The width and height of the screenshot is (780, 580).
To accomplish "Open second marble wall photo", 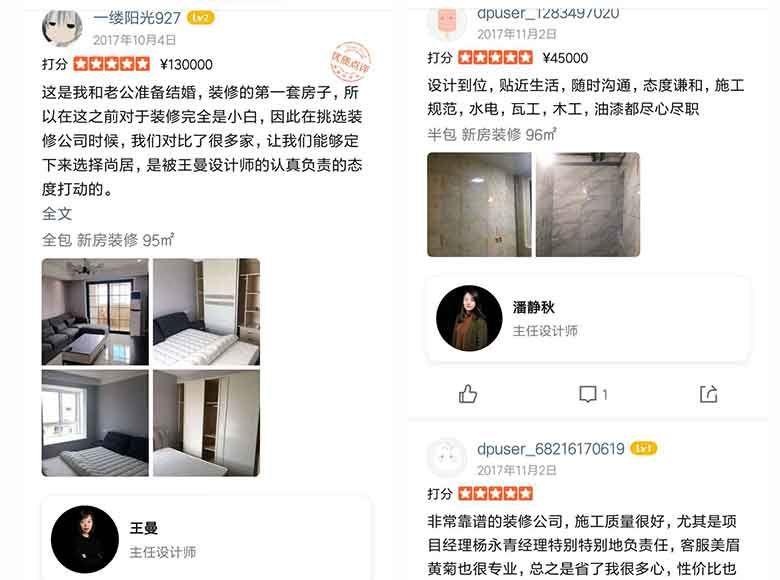I will [x=588, y=204].
